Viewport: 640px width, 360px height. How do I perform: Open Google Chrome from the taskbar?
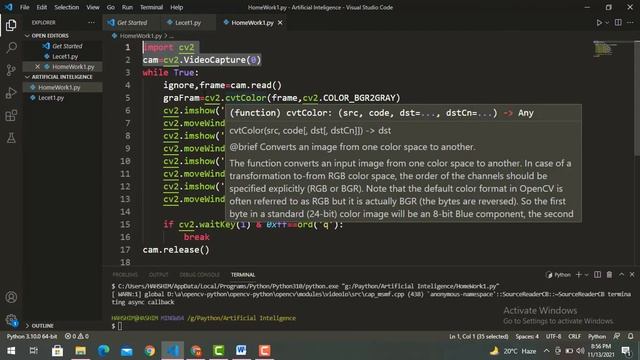point(149,351)
